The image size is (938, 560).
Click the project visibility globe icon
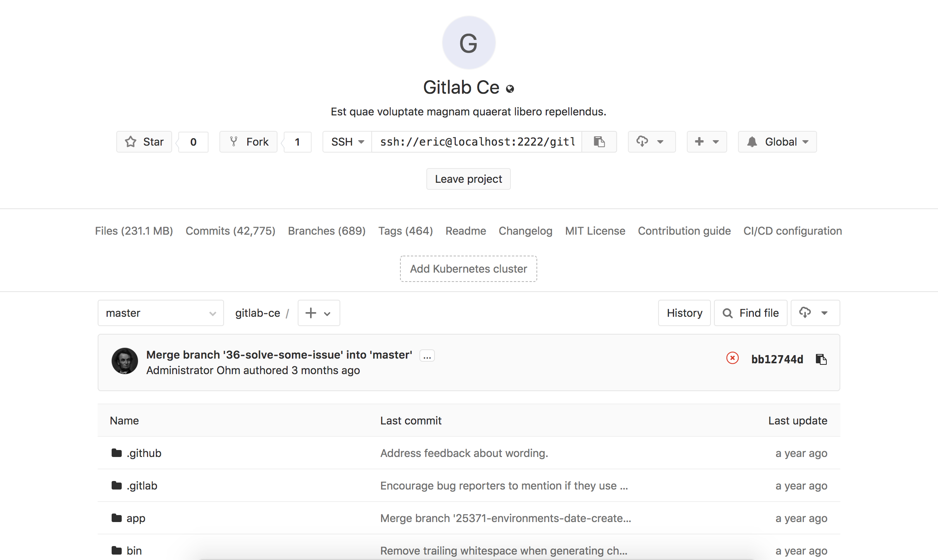point(510,89)
